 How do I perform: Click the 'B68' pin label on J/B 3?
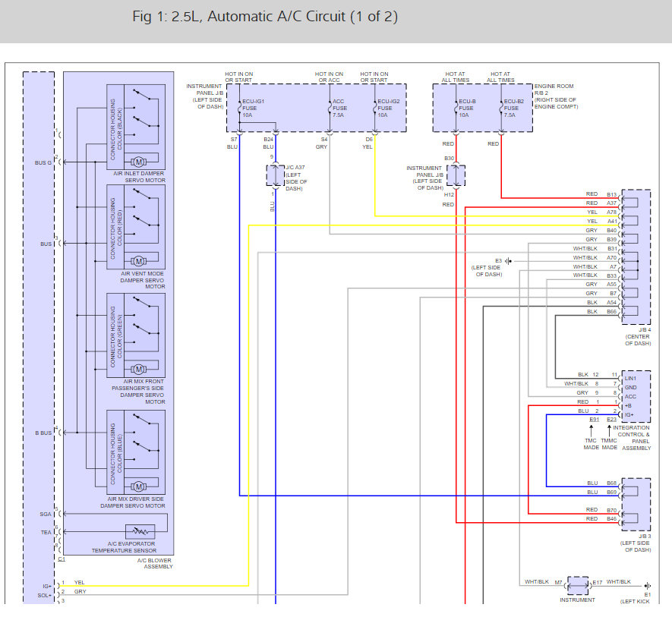click(x=611, y=483)
